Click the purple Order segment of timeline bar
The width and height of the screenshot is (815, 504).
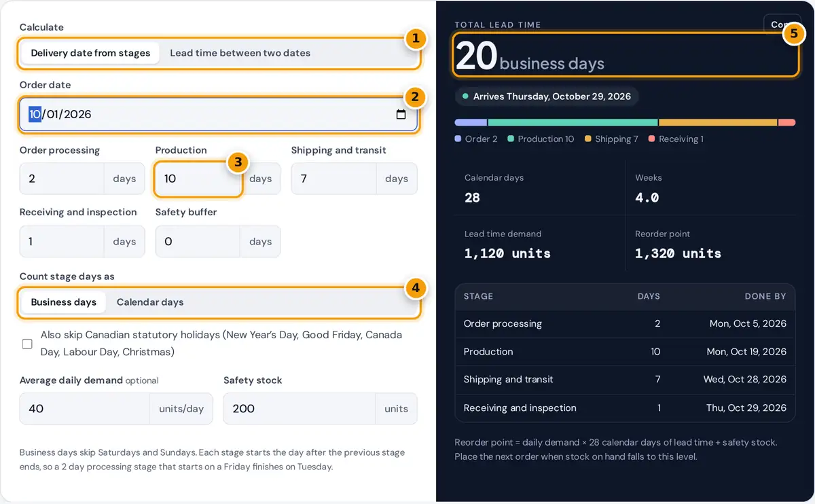(471, 122)
